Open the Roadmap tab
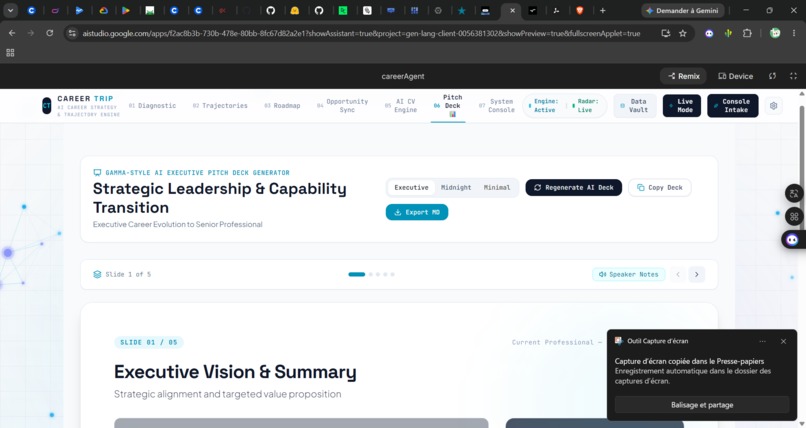806x428 pixels. tap(282, 106)
